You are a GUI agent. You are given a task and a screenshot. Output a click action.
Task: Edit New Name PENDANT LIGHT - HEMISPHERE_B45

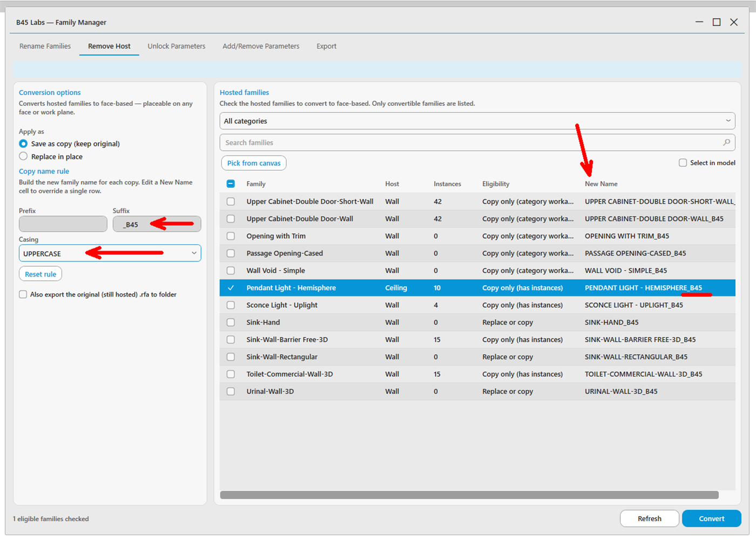click(x=643, y=288)
